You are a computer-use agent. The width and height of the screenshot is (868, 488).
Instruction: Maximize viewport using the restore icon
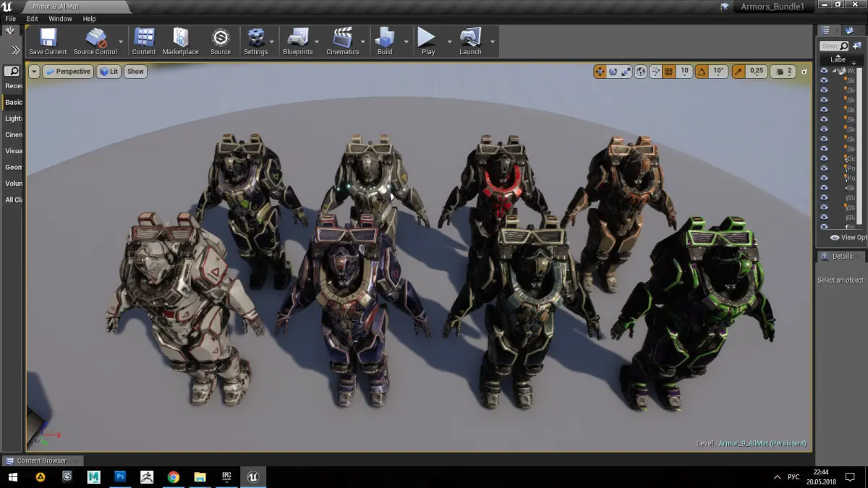pos(803,72)
